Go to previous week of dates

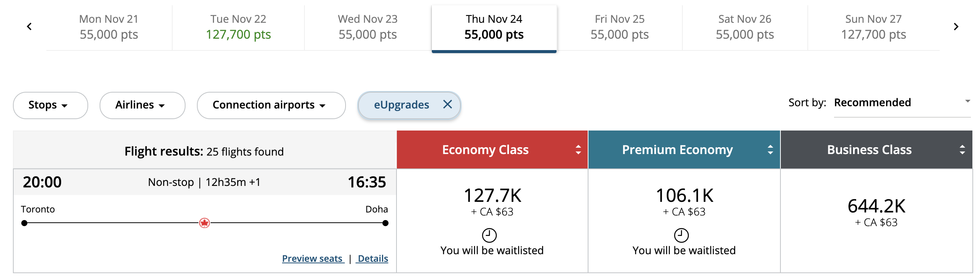(29, 27)
